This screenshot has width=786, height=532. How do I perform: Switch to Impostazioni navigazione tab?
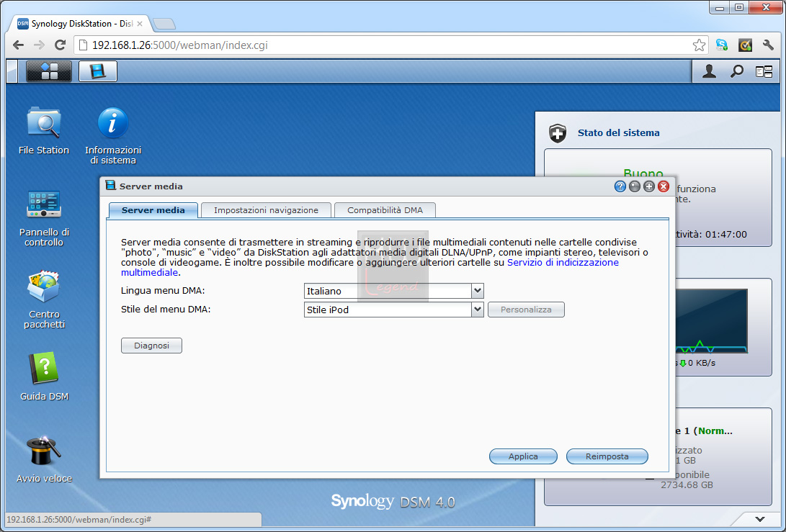266,210
